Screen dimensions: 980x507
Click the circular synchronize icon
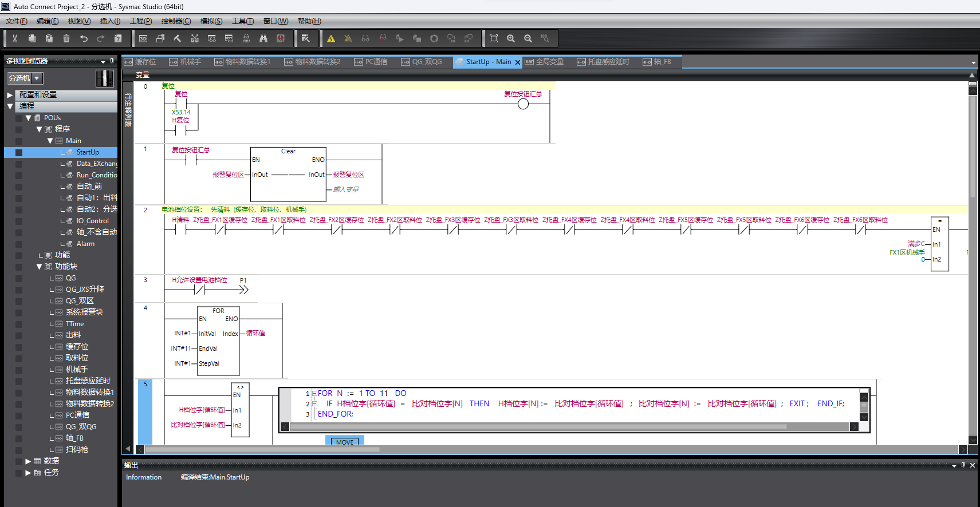(x=434, y=38)
